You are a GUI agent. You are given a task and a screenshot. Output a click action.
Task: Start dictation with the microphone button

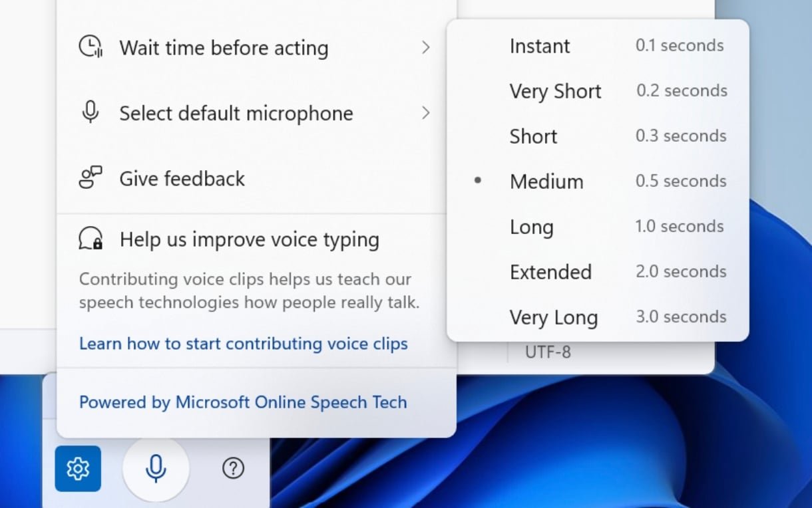(x=156, y=469)
